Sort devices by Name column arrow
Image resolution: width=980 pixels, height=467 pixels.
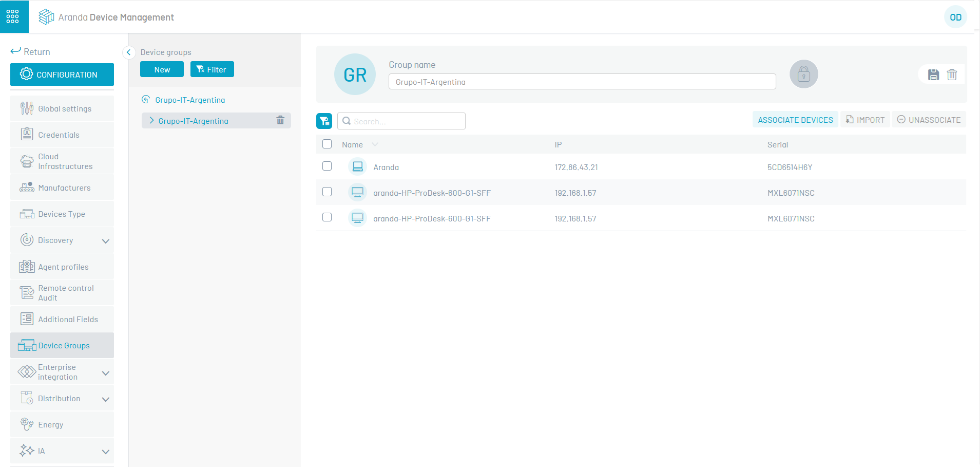375,145
